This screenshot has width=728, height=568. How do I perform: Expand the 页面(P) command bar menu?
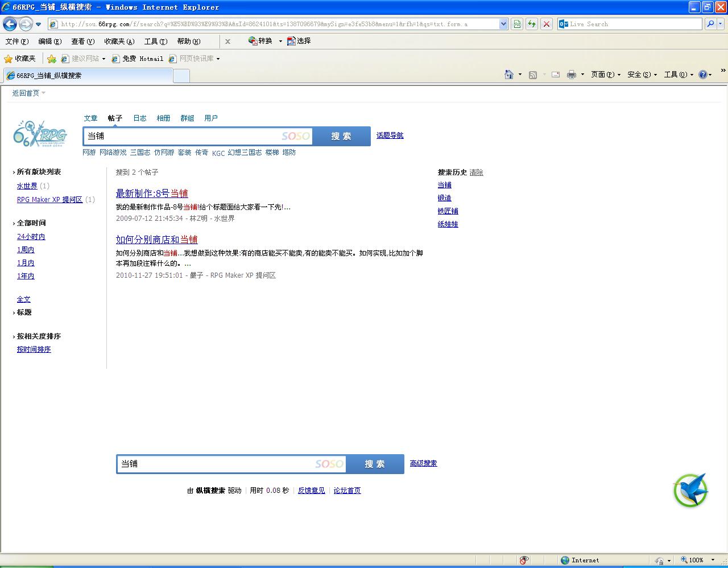(605, 75)
